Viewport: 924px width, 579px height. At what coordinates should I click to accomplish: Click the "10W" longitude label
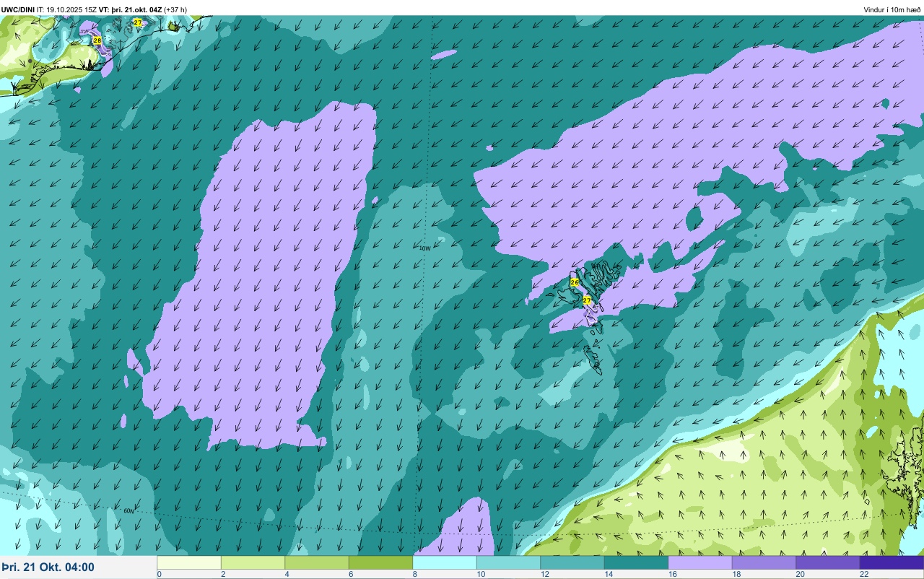click(x=424, y=248)
